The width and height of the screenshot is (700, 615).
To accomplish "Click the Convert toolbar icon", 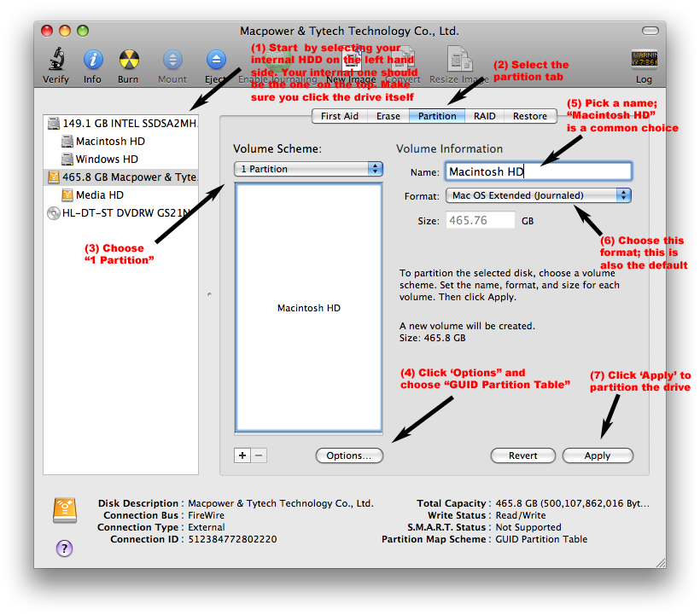I will click(x=403, y=60).
